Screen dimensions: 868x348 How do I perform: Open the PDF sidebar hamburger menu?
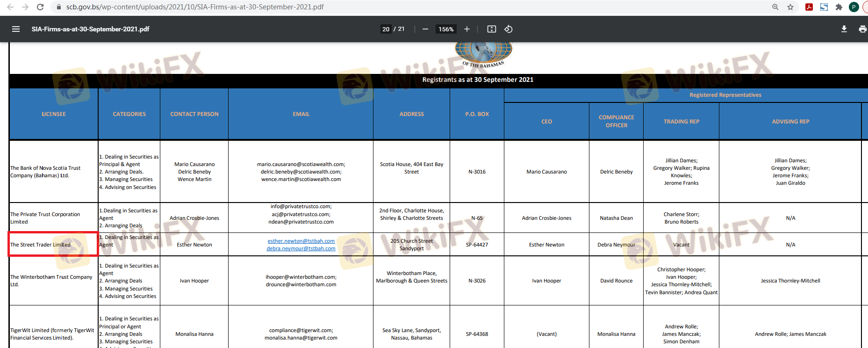(x=16, y=29)
